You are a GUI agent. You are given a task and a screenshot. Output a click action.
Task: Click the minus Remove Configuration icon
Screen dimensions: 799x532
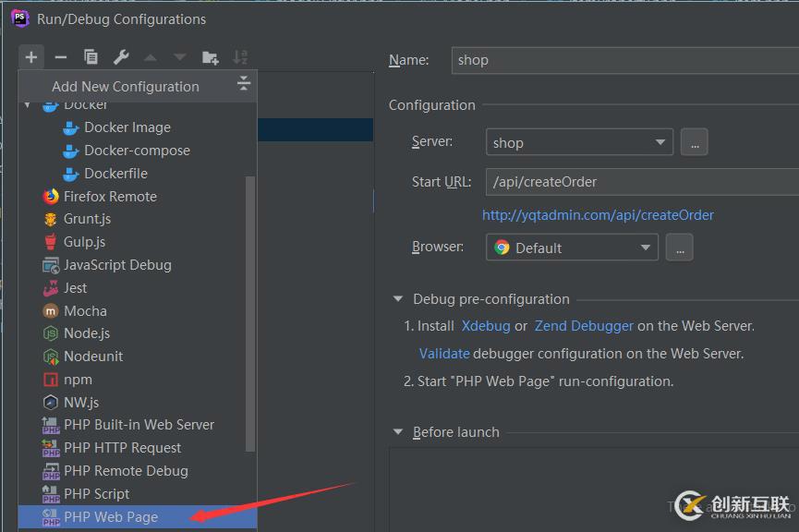click(61, 57)
